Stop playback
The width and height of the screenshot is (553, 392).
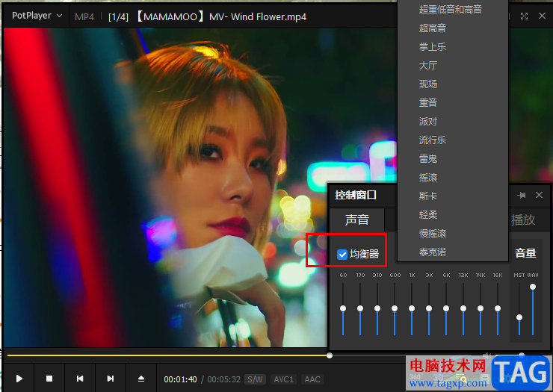pyautogui.click(x=49, y=379)
